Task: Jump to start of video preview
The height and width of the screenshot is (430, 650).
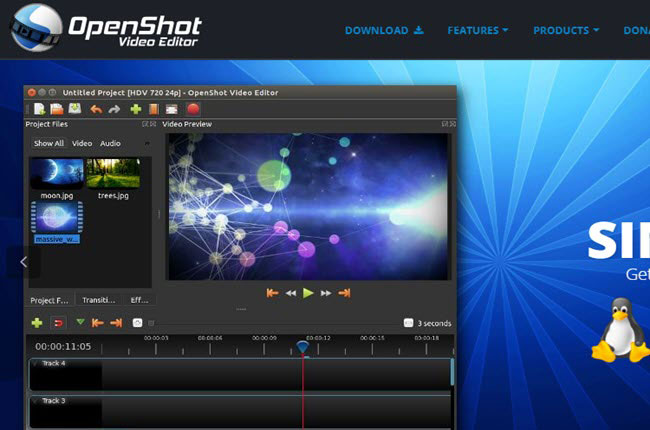Action: tap(272, 293)
